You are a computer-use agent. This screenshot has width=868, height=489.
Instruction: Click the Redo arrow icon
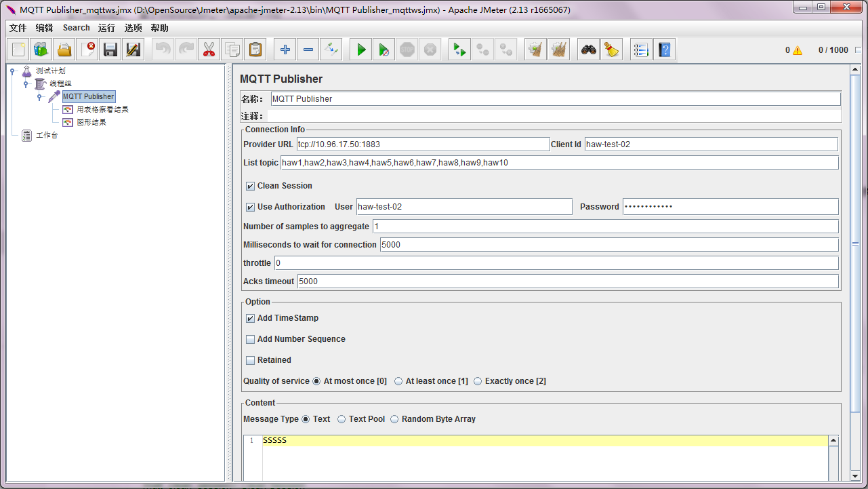pyautogui.click(x=186, y=50)
